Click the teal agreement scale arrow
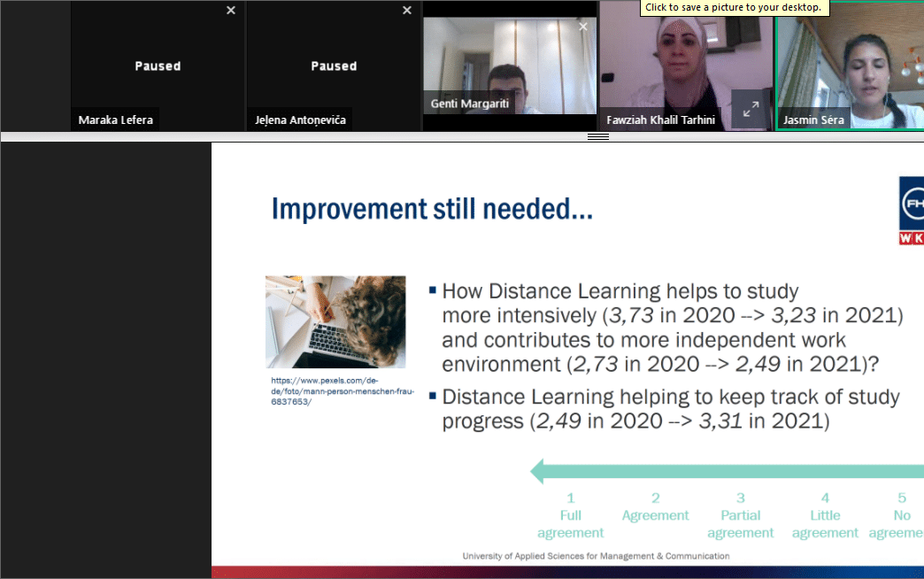924x579 pixels. pyautogui.click(x=726, y=471)
